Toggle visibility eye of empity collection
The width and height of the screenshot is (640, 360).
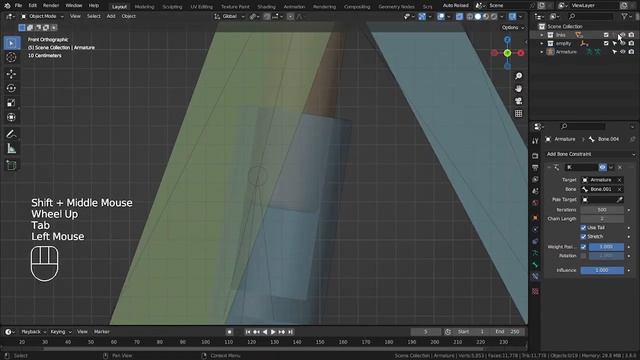point(623,43)
